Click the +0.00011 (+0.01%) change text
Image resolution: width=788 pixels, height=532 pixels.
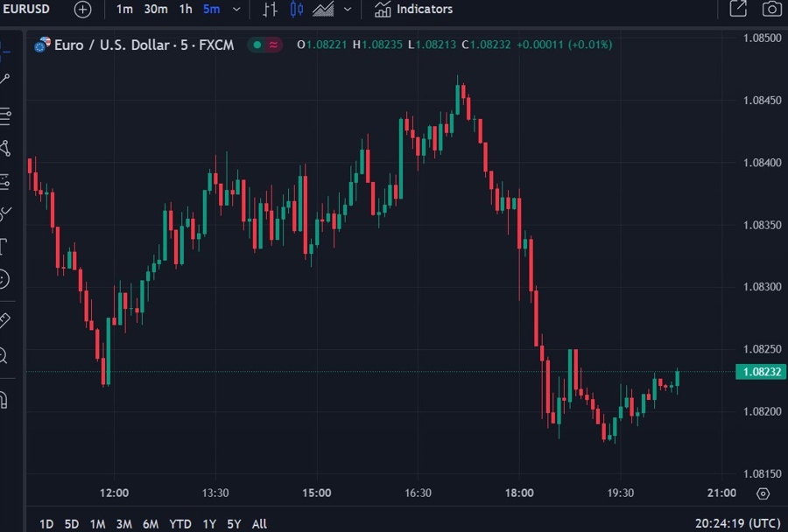tap(565, 45)
